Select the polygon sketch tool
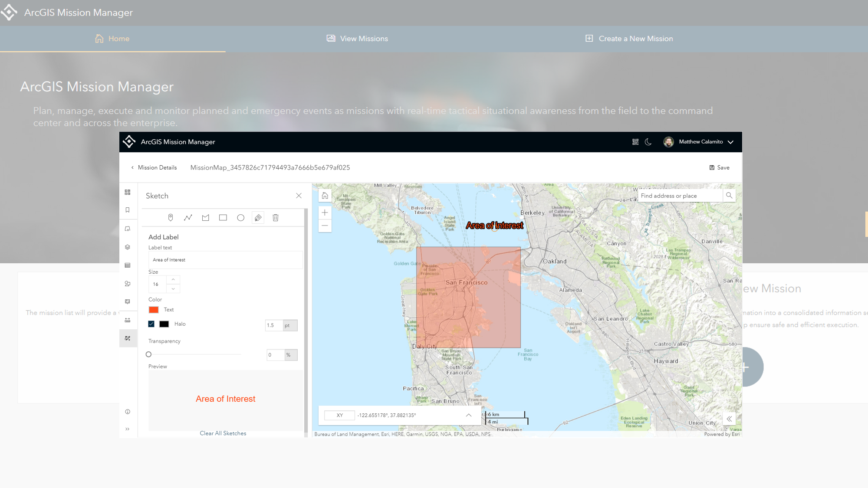The height and width of the screenshot is (488, 868). click(205, 217)
